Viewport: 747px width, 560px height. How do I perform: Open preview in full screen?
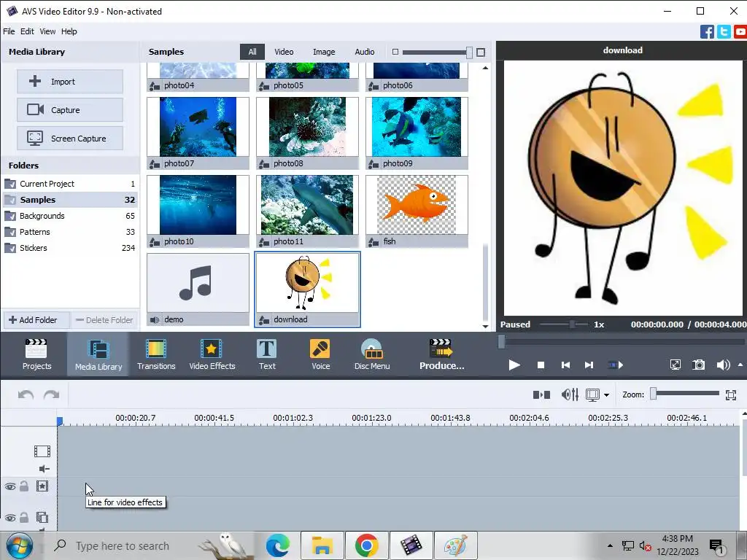tap(675, 365)
